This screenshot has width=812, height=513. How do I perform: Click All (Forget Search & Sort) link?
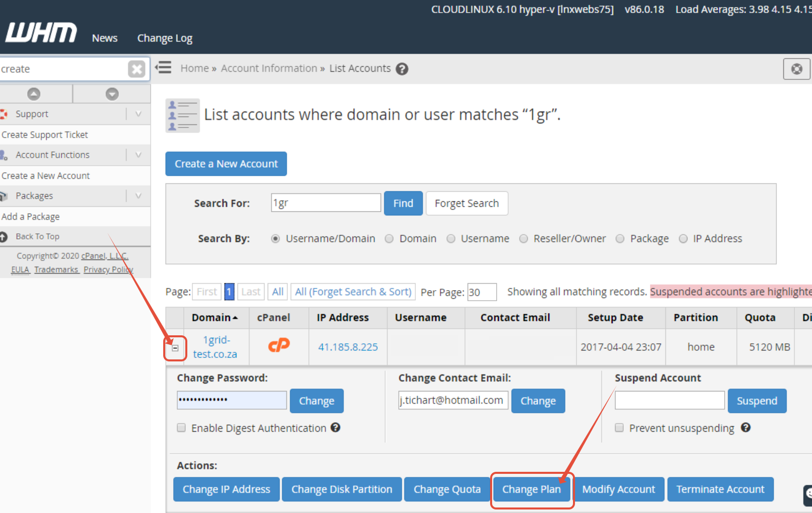(353, 292)
